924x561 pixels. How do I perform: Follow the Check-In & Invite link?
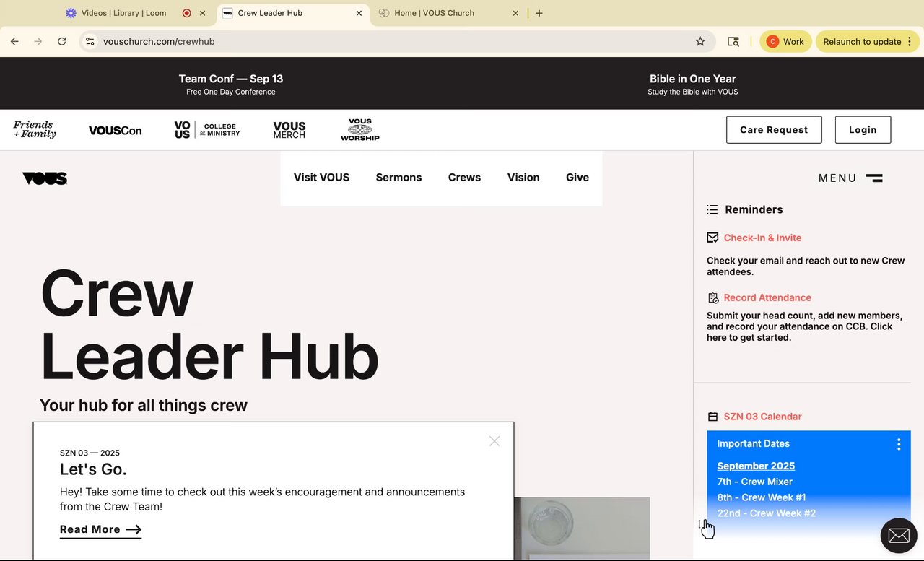tap(762, 238)
